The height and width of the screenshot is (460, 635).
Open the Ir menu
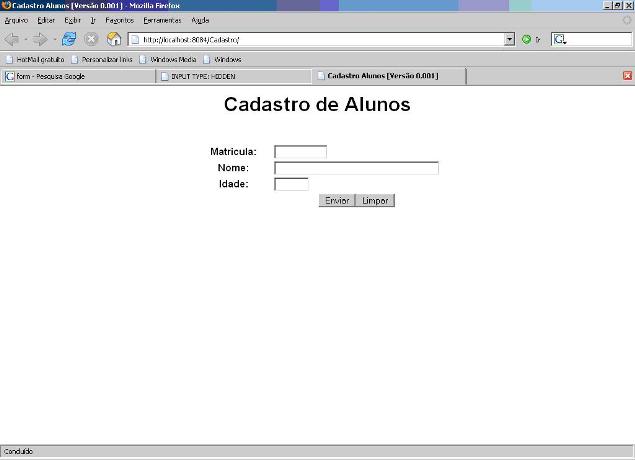click(x=93, y=20)
